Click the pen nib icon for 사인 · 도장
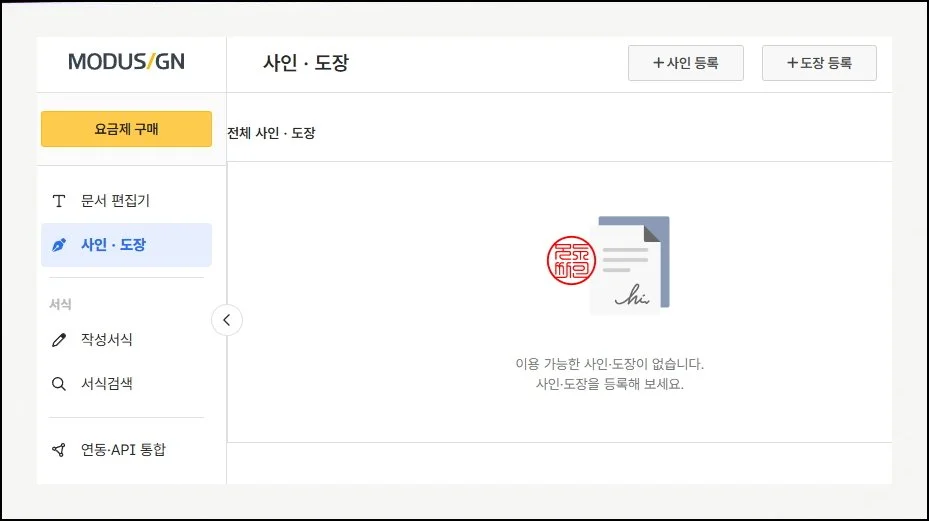 pos(59,245)
